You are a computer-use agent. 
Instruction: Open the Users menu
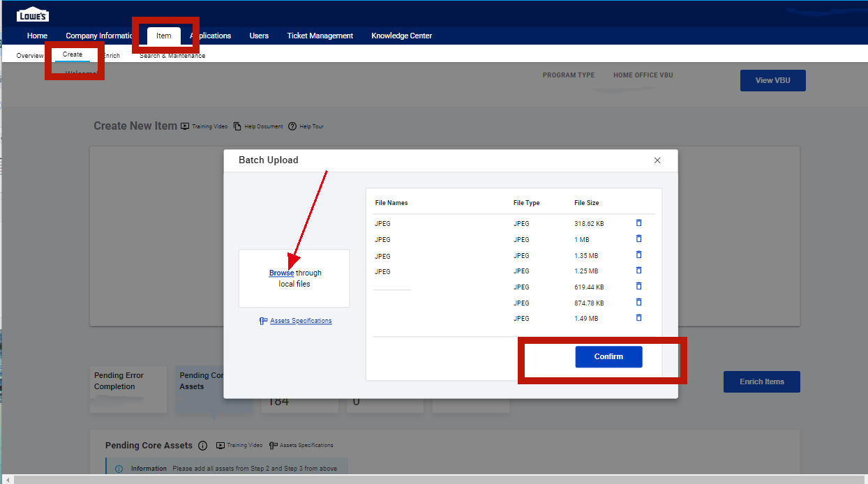(x=259, y=36)
